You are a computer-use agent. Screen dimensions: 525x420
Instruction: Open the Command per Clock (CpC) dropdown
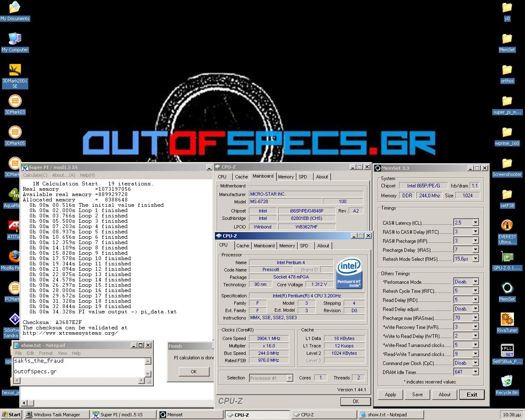click(x=475, y=363)
